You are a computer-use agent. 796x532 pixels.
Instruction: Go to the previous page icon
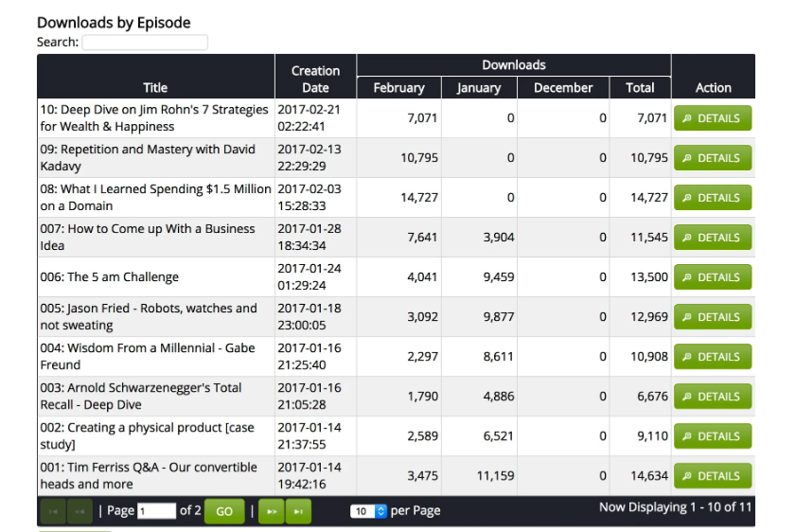80,511
